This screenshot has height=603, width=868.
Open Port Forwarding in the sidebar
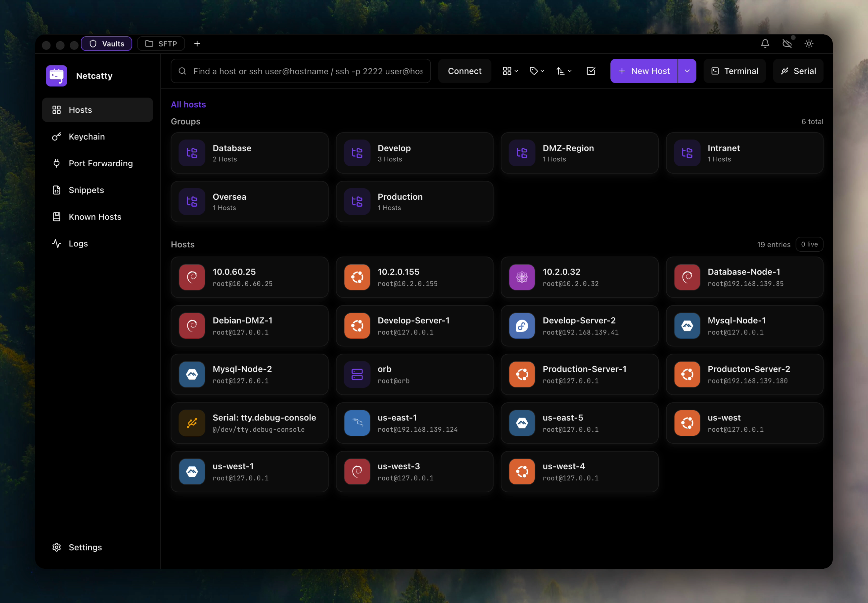point(101,164)
